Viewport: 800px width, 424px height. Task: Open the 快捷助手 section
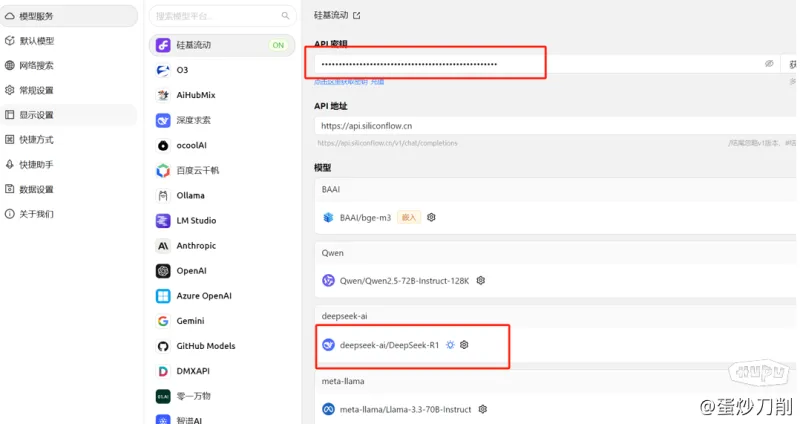coord(69,164)
